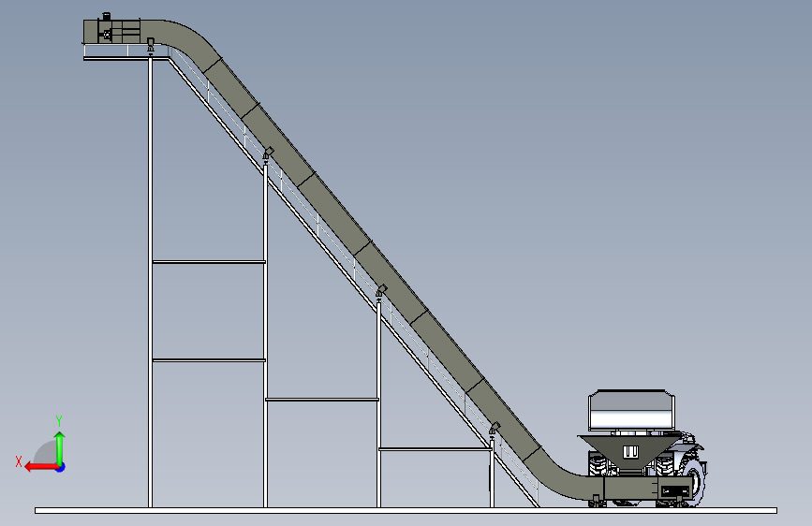Select the uppermost cross brace between tallest posts

[x=209, y=262]
